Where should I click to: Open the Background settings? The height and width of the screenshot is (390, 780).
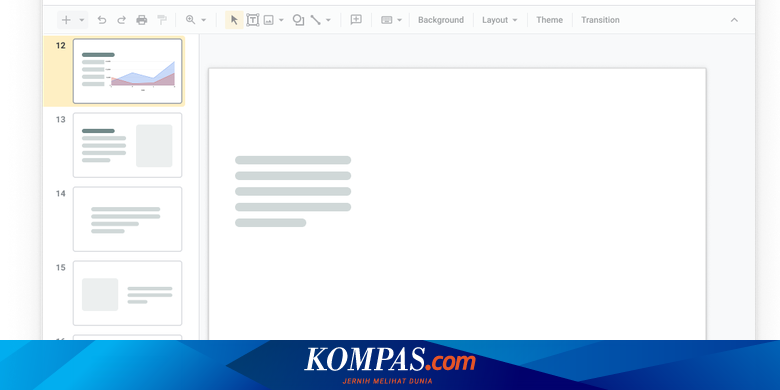pyautogui.click(x=441, y=20)
